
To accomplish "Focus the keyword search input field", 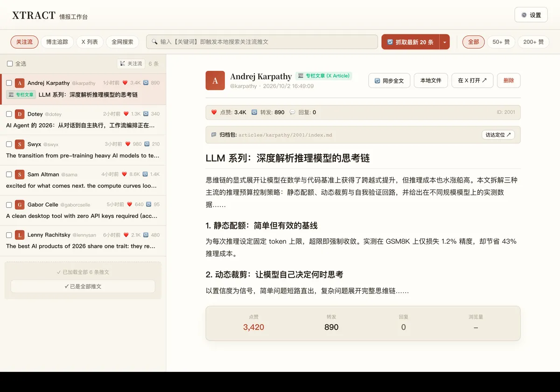I will [x=262, y=42].
